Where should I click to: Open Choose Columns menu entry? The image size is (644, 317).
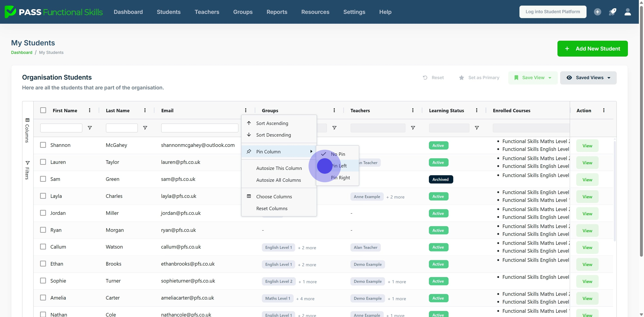click(279, 197)
